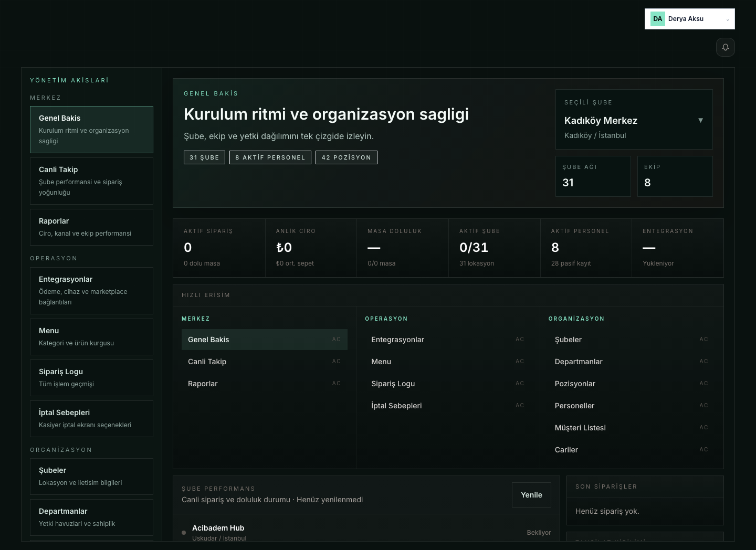The image size is (756, 550).
Task: Click the EKİP 8 stat card
Action: pyautogui.click(x=675, y=176)
